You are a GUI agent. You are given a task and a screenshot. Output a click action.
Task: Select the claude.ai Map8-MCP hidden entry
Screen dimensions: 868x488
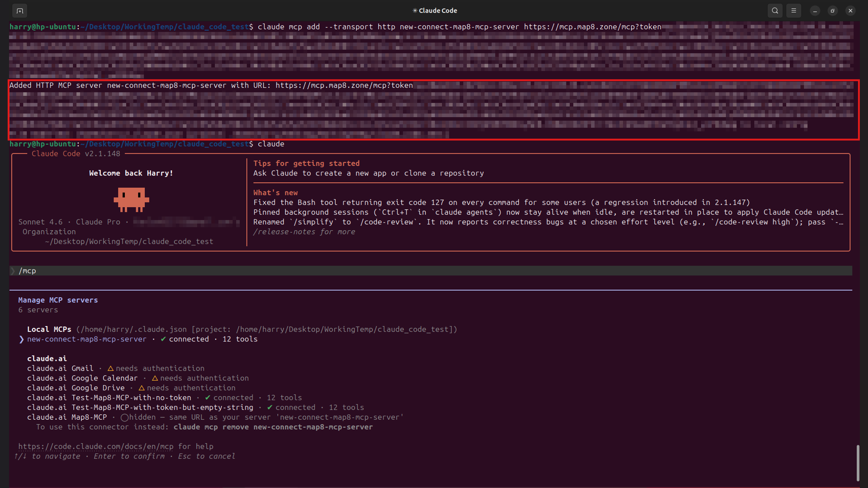click(x=67, y=417)
